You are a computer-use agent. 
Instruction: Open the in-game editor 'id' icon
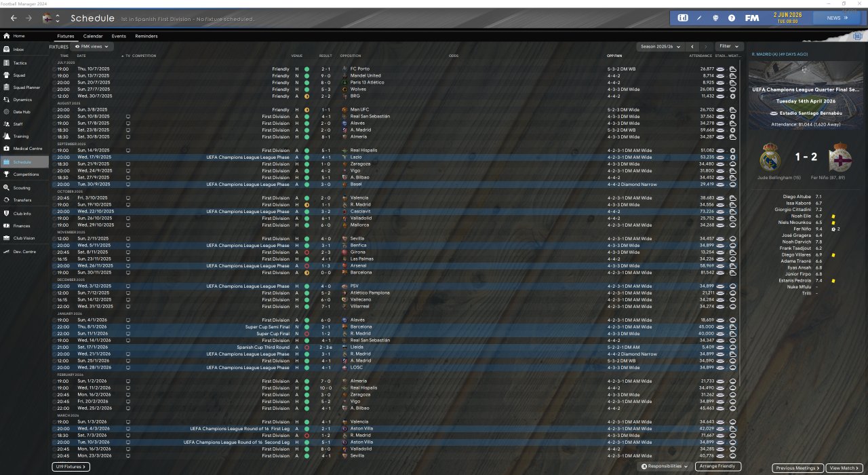(683, 18)
